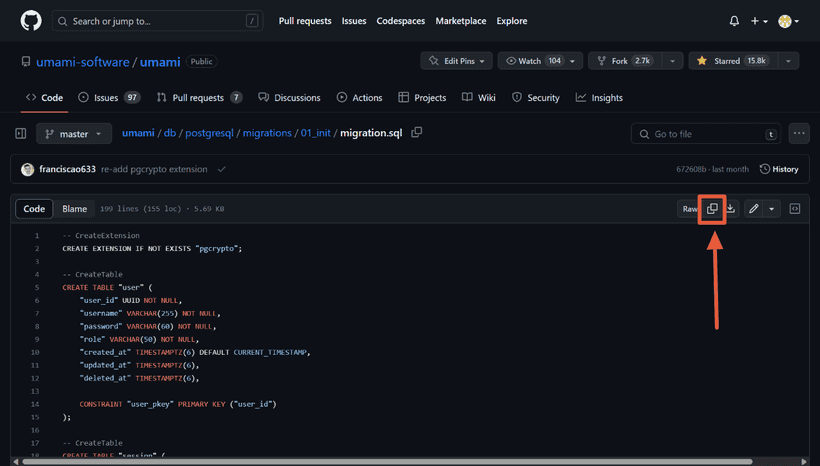The height and width of the screenshot is (466, 820).
Task: Switch to the Code tab
Action: coord(44,98)
